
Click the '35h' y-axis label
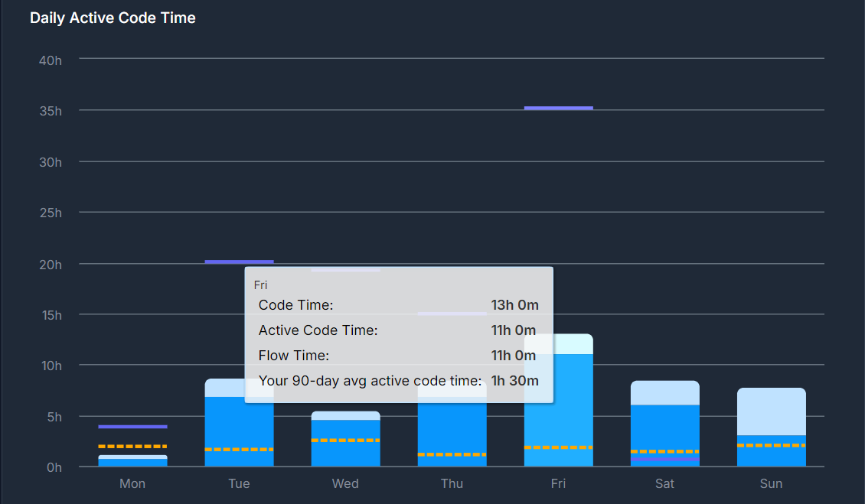[x=51, y=112]
